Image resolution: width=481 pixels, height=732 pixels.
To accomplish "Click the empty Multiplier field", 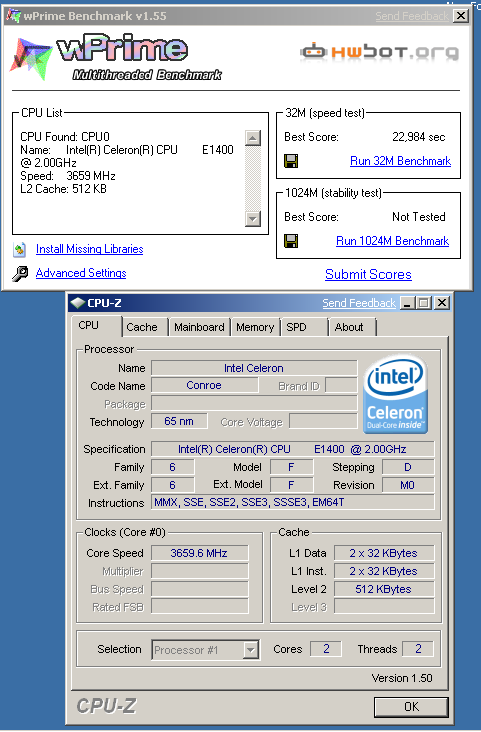I will [x=199, y=571].
